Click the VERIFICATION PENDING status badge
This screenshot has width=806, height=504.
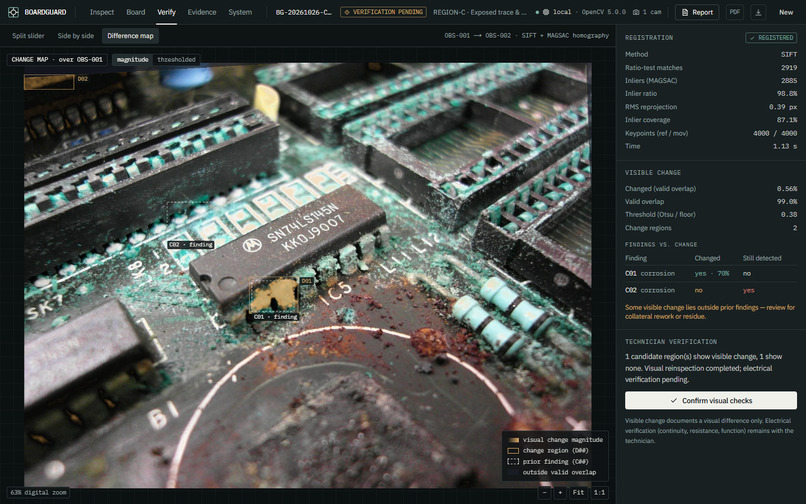click(x=383, y=12)
